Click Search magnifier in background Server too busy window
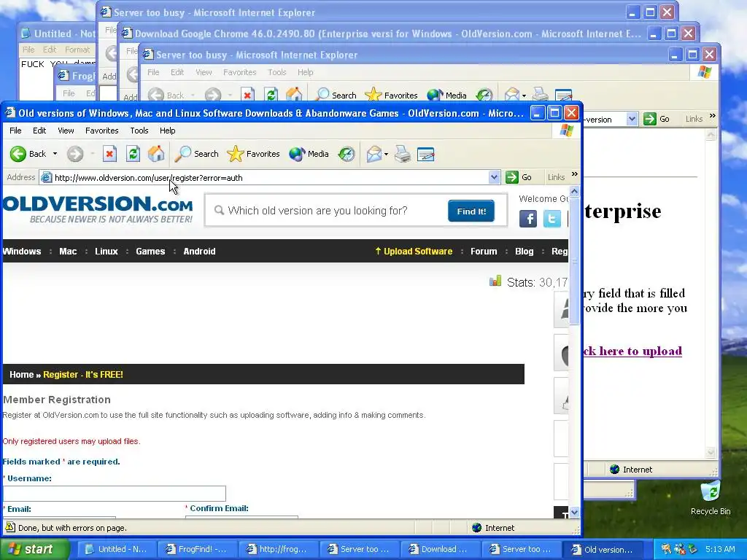Viewport: 747px width, 560px height. tap(322, 94)
